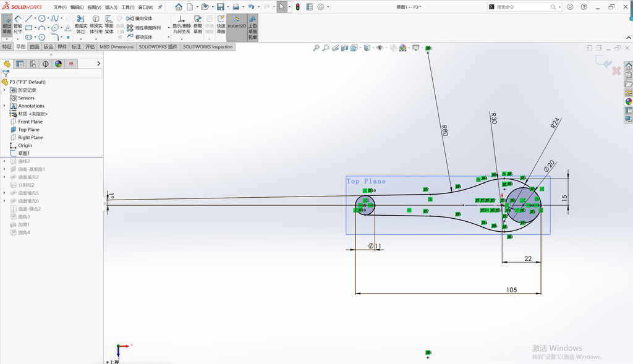Image resolution: width=633 pixels, height=364 pixels.
Task: Expand the 曲面填充2 feature node
Action: (4, 177)
